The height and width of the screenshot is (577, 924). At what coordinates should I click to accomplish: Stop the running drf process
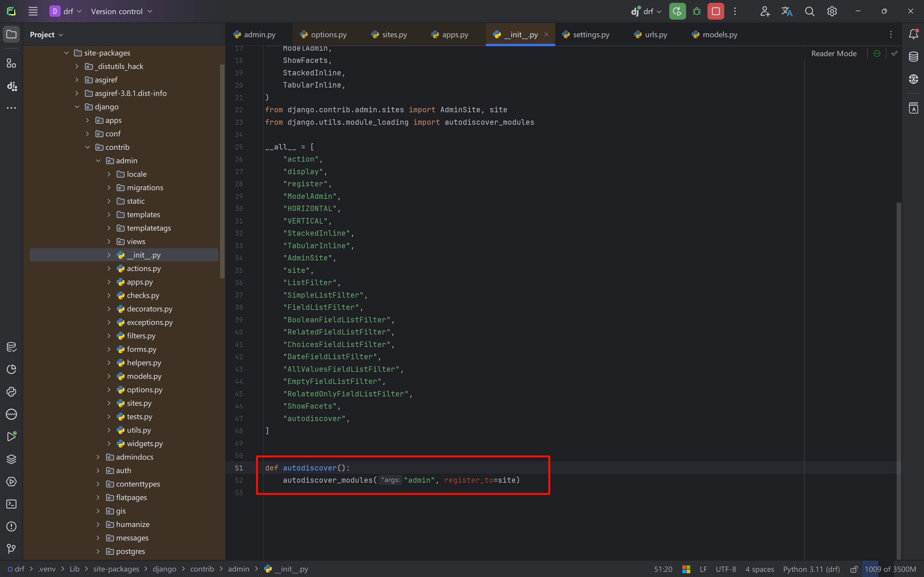point(715,12)
